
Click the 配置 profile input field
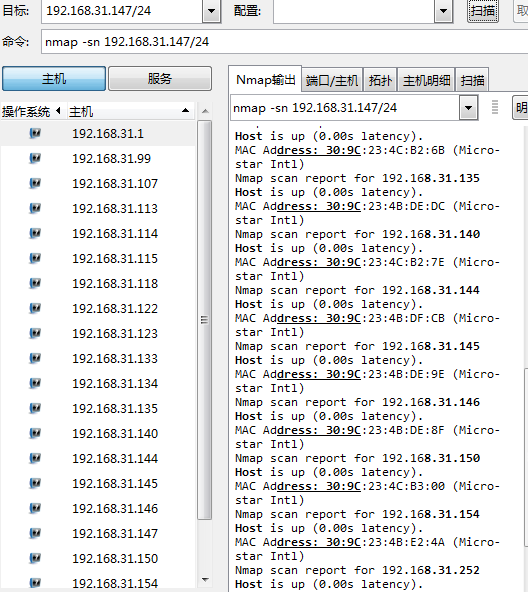tap(354, 11)
